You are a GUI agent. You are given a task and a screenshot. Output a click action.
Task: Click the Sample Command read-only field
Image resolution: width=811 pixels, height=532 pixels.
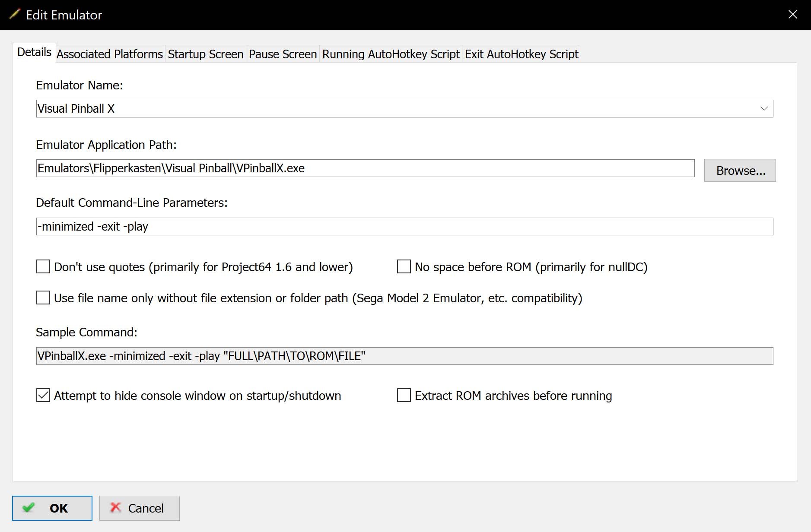404,356
